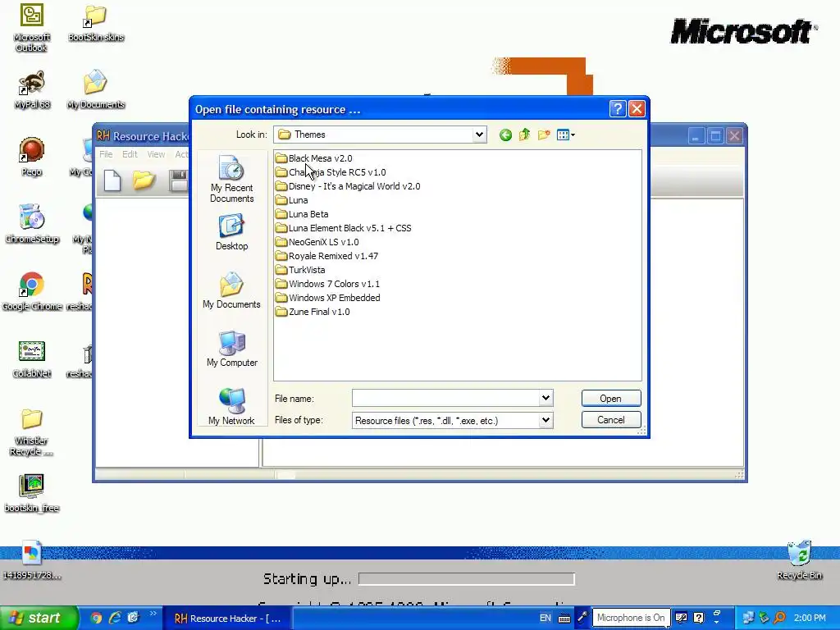The height and width of the screenshot is (630, 840).
Task: Select the Luna Beta folder
Action: 302,214
